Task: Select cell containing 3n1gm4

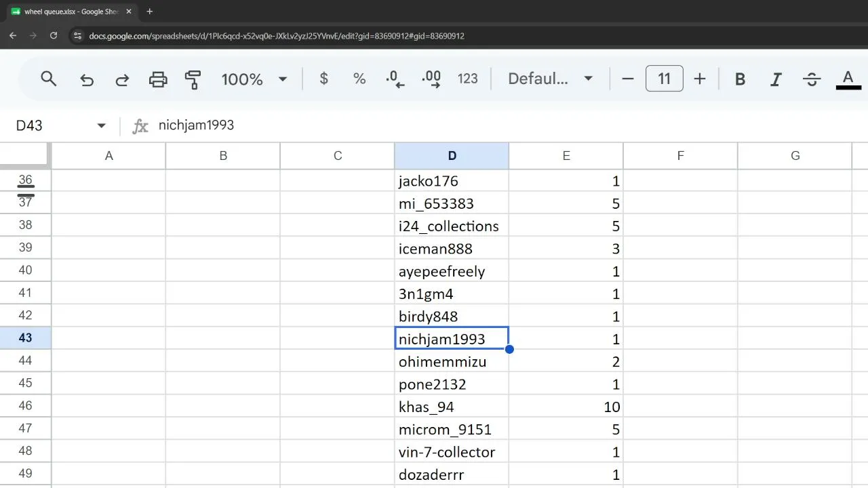Action: [x=452, y=293]
